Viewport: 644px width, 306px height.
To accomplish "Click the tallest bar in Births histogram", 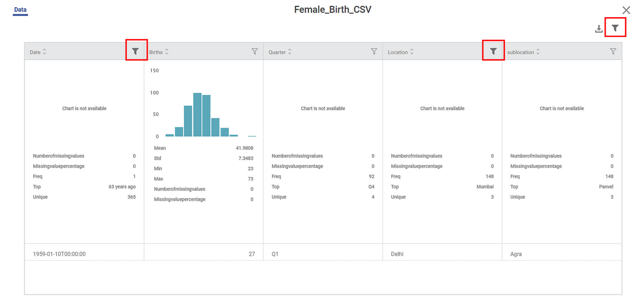I will point(197,114).
